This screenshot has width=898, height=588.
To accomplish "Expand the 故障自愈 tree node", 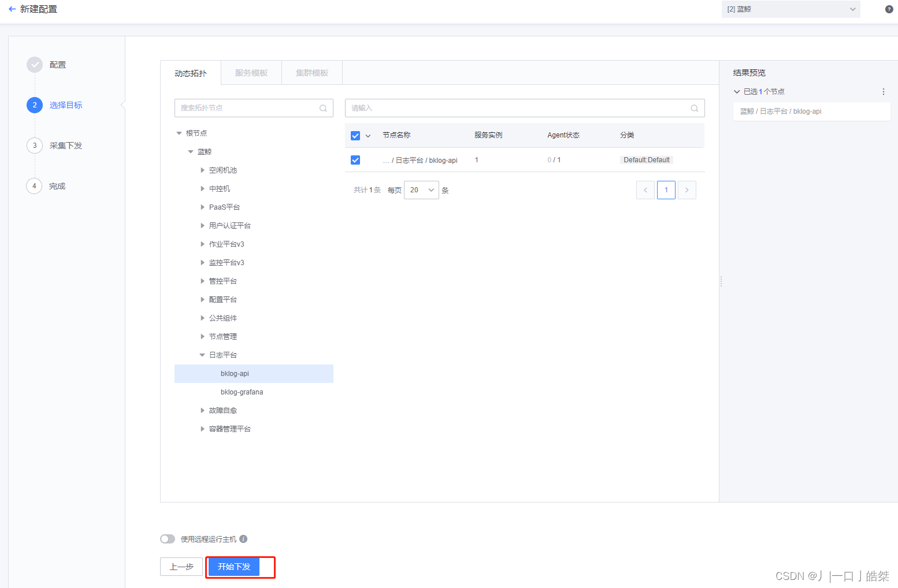I will pos(202,411).
